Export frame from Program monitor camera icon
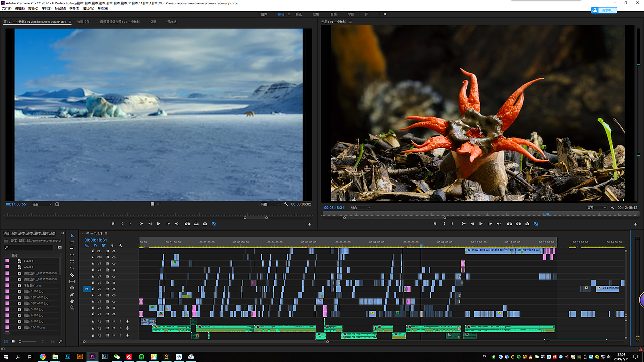This screenshot has width=644, height=362. pyautogui.click(x=527, y=224)
